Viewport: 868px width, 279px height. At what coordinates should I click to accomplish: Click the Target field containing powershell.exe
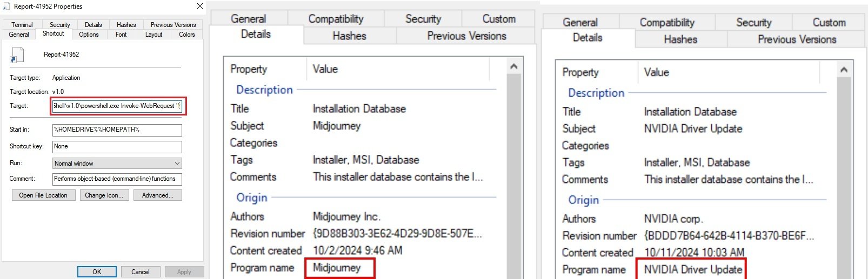point(118,106)
